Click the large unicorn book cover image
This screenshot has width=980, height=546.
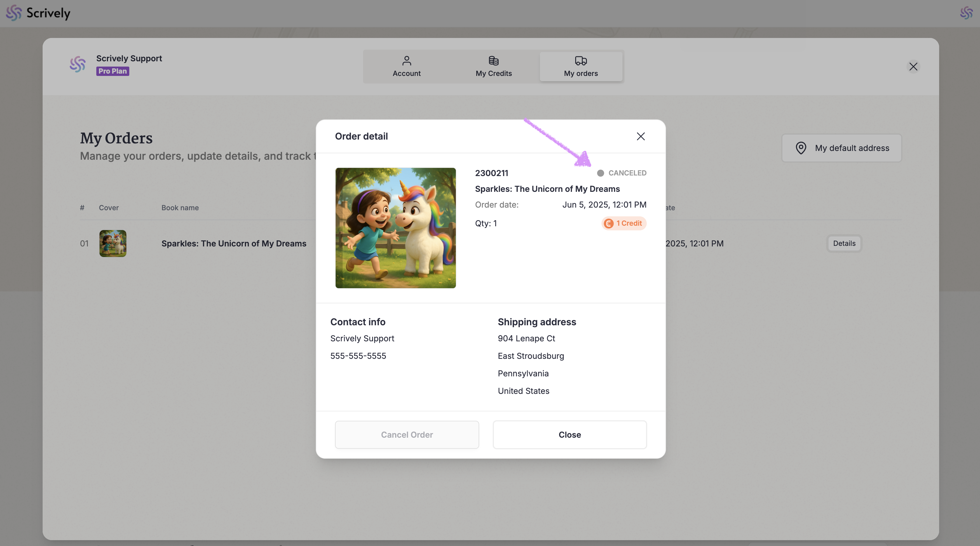click(x=395, y=228)
